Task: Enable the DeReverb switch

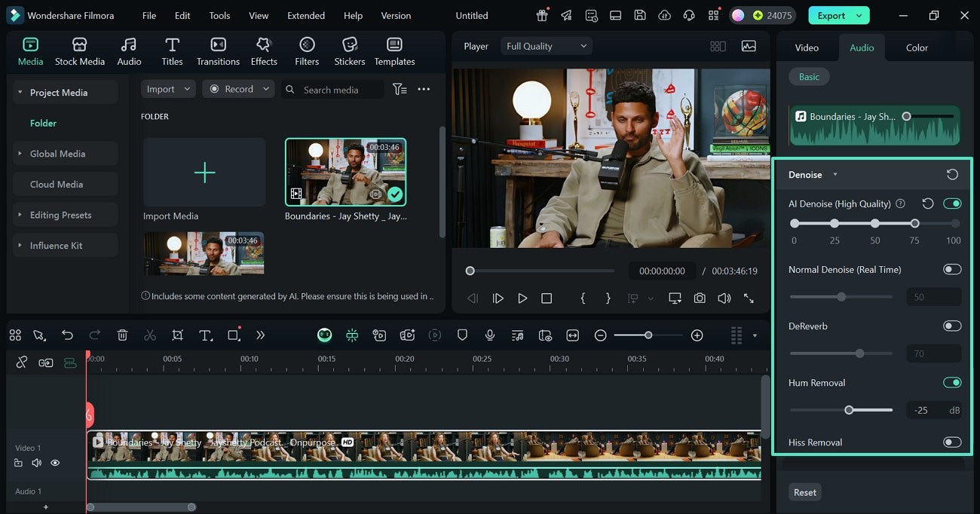Action: point(952,326)
